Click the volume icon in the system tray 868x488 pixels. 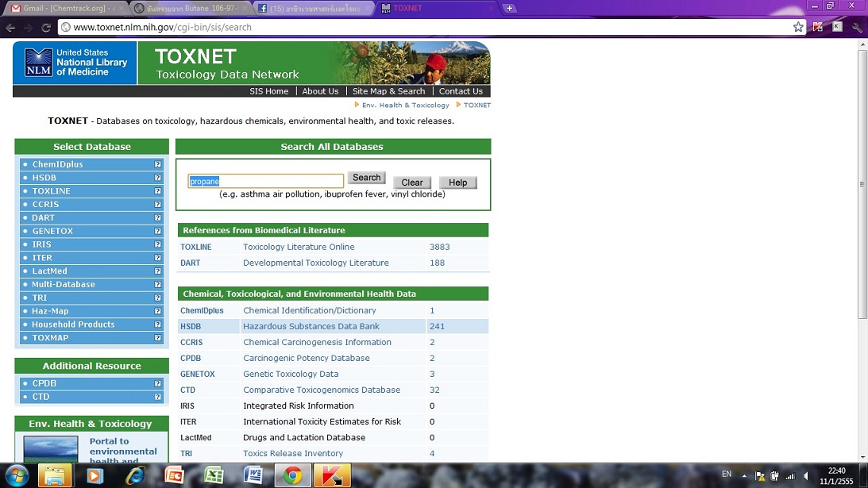click(x=806, y=476)
